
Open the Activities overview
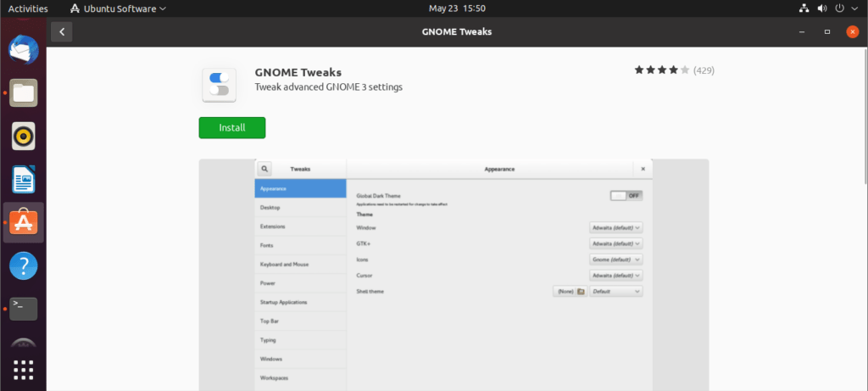[x=28, y=8]
